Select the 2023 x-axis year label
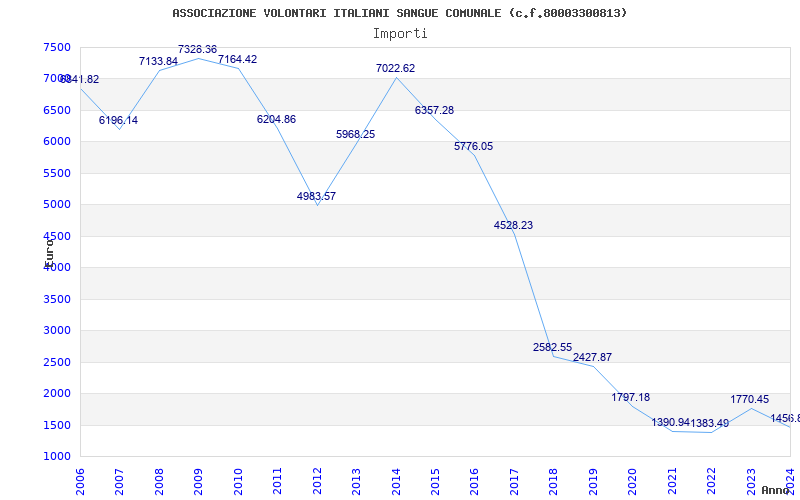Screen dimensions: 800x500 (751, 482)
